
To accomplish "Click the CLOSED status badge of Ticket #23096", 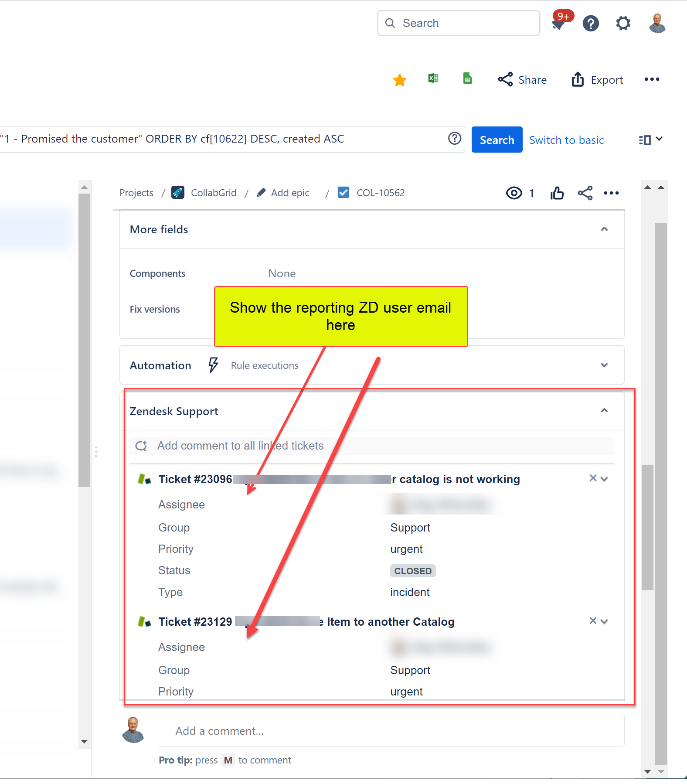I will tap(413, 571).
